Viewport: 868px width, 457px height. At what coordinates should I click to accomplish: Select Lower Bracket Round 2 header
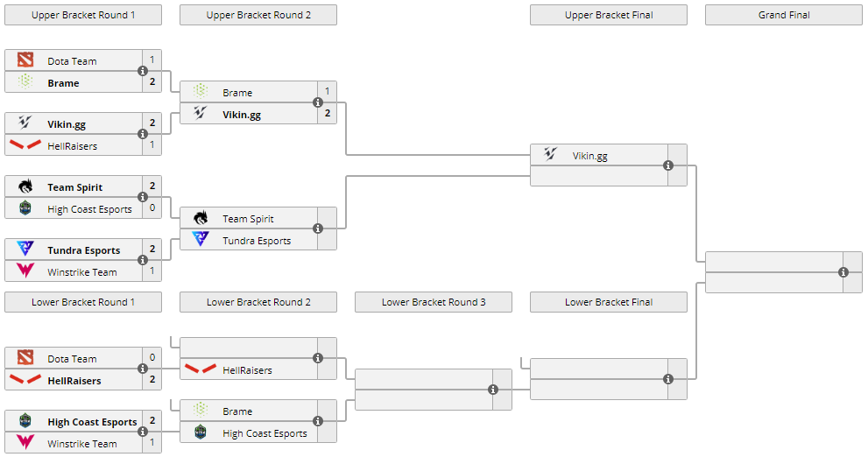(x=258, y=302)
